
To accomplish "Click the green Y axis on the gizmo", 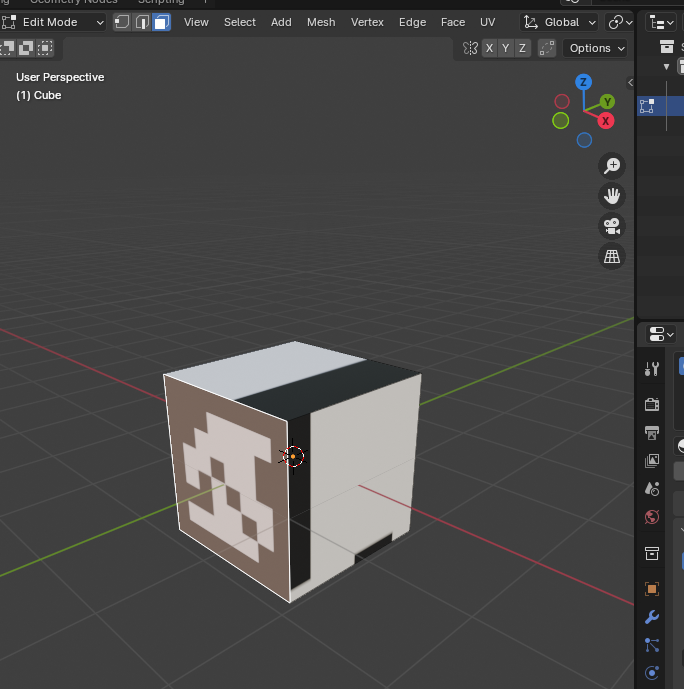I will pyautogui.click(x=608, y=102).
